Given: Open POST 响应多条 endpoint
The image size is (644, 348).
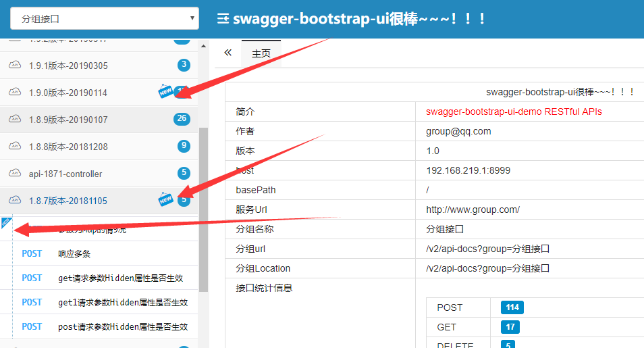Looking at the screenshot, I should 74,254.
